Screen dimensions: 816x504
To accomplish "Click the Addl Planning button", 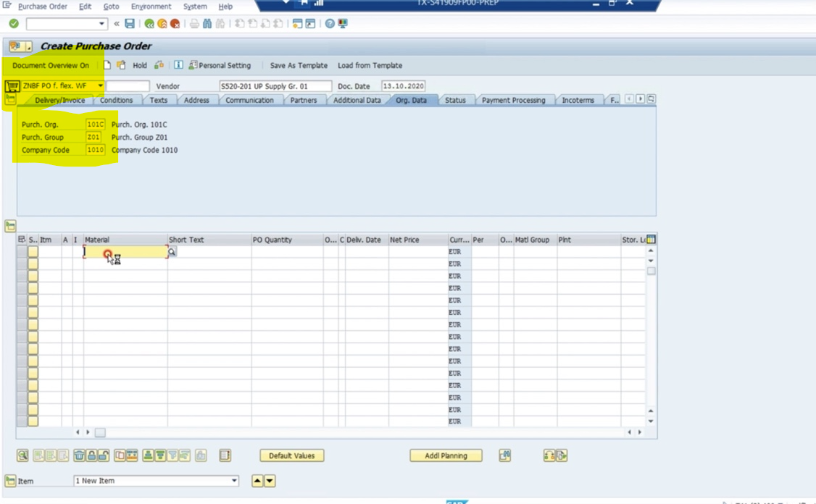I will tap(446, 455).
